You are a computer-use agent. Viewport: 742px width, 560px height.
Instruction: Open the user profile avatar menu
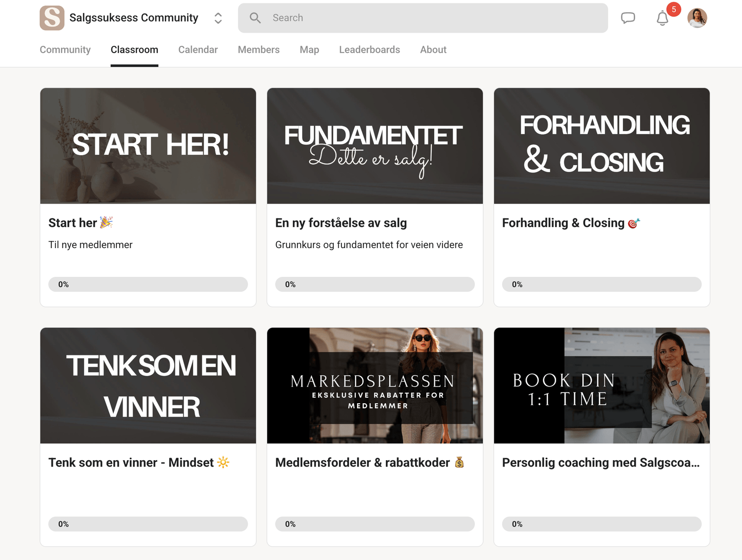(697, 18)
